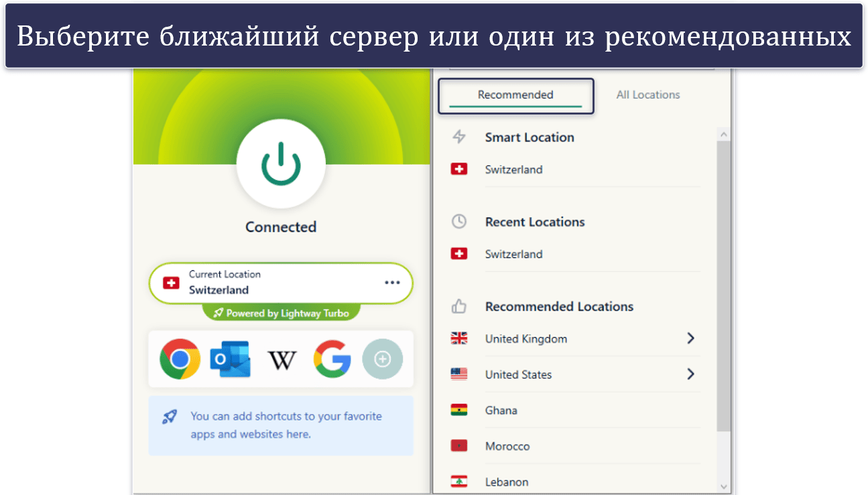The image size is (868, 495).
Task: Launch the Outlook shortcut
Action: [x=230, y=360]
